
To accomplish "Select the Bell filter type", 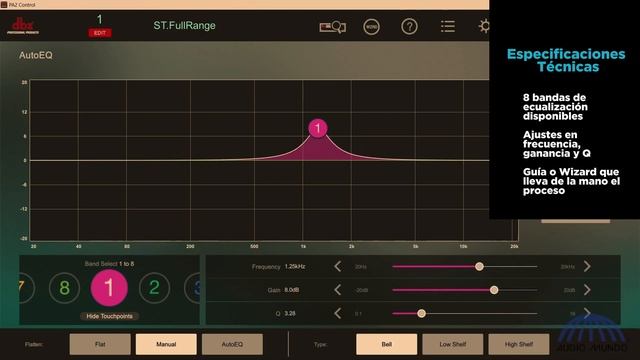I will 387,344.
